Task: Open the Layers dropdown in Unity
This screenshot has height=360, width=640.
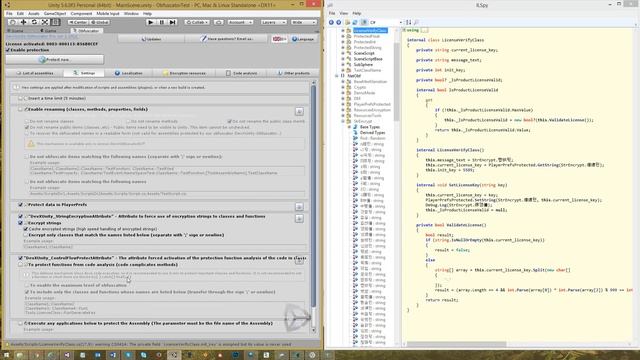Action: click(273, 22)
